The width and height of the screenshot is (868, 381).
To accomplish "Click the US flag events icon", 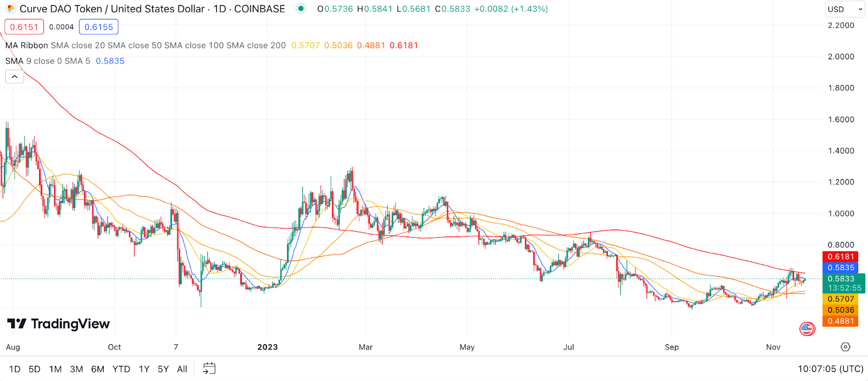I will tap(807, 328).
